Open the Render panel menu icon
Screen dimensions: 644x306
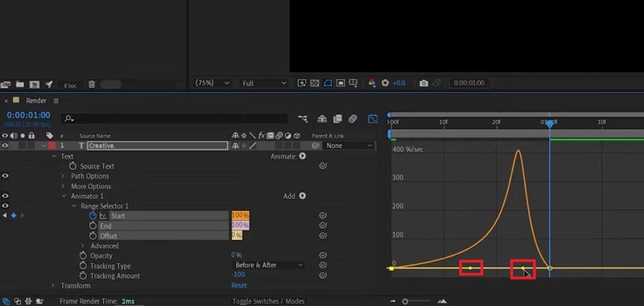pyautogui.click(x=56, y=101)
